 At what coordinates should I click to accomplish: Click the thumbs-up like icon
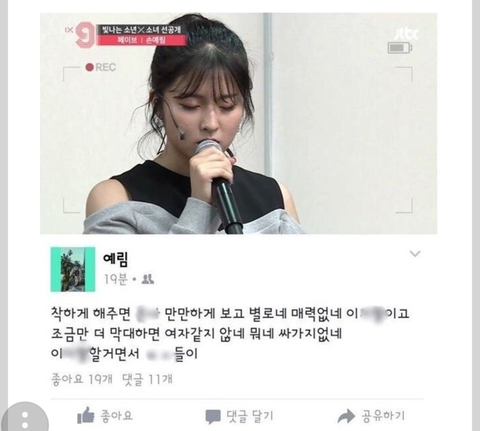point(86,415)
